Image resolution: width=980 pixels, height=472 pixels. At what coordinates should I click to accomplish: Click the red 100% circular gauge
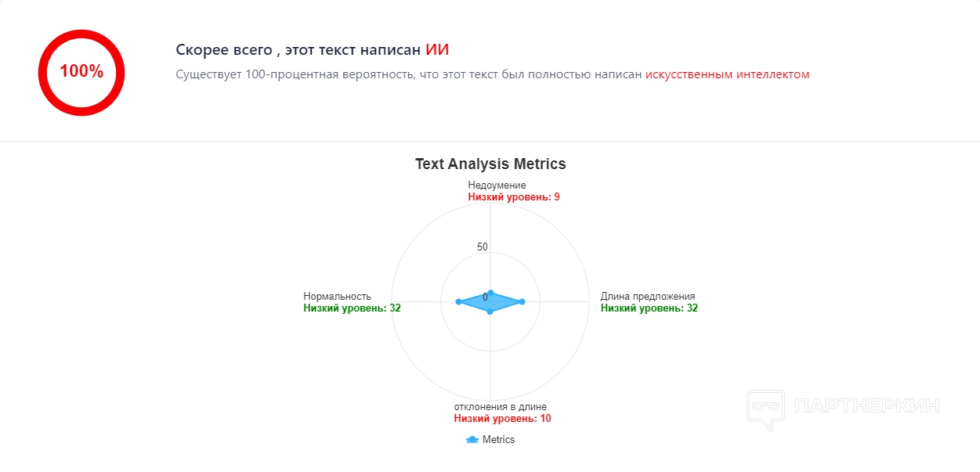81,71
